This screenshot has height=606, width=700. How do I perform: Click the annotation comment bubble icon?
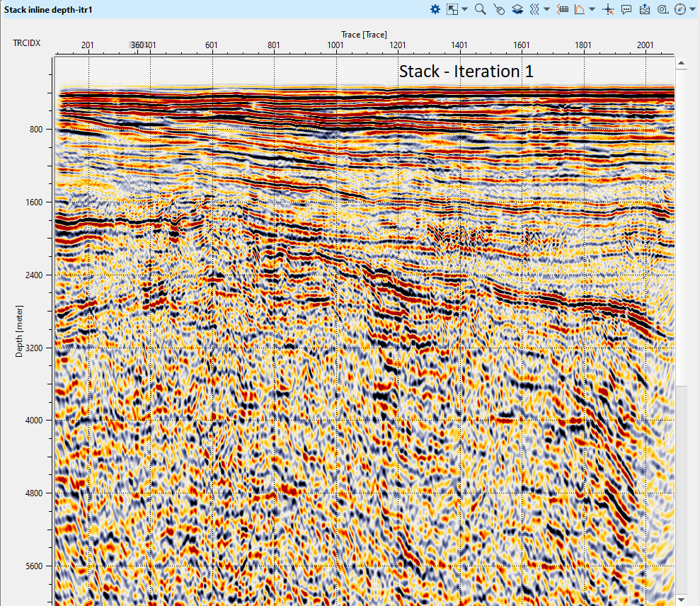[626, 9]
